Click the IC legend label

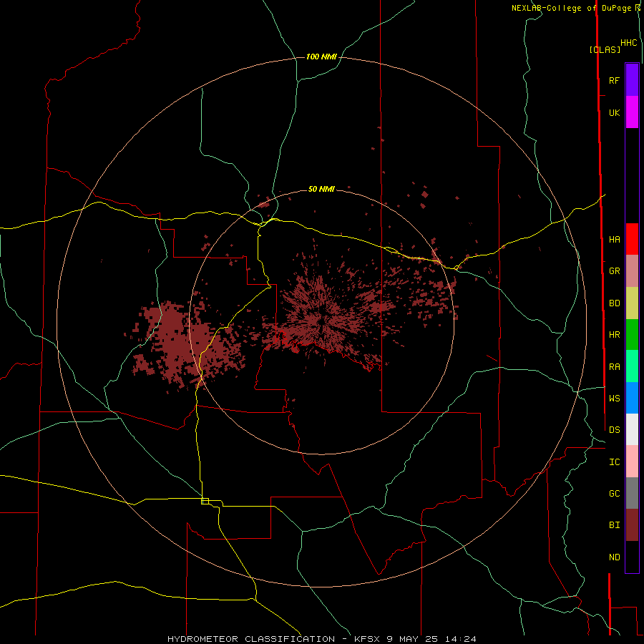click(x=614, y=462)
